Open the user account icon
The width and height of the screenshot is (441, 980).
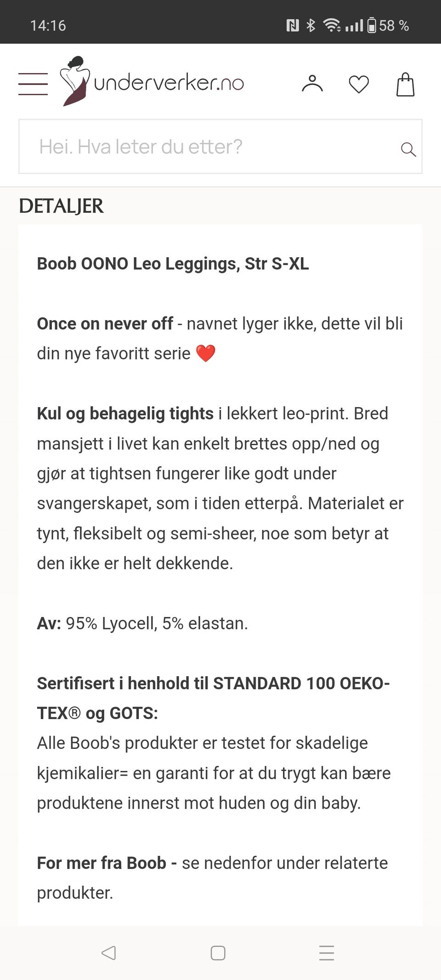[312, 84]
